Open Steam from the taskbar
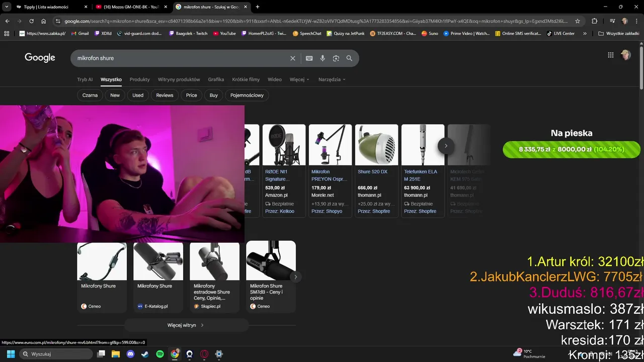The height and width of the screenshot is (362, 644). pos(145,354)
